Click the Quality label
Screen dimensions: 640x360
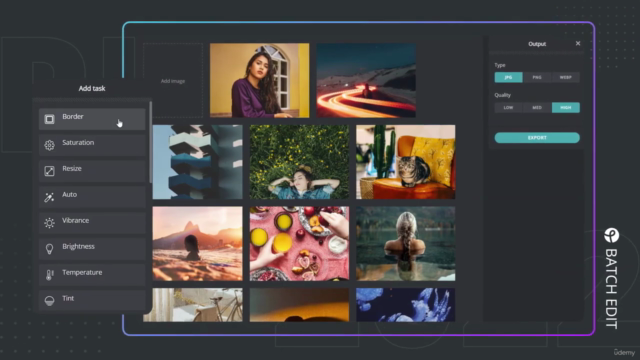[x=503, y=95]
